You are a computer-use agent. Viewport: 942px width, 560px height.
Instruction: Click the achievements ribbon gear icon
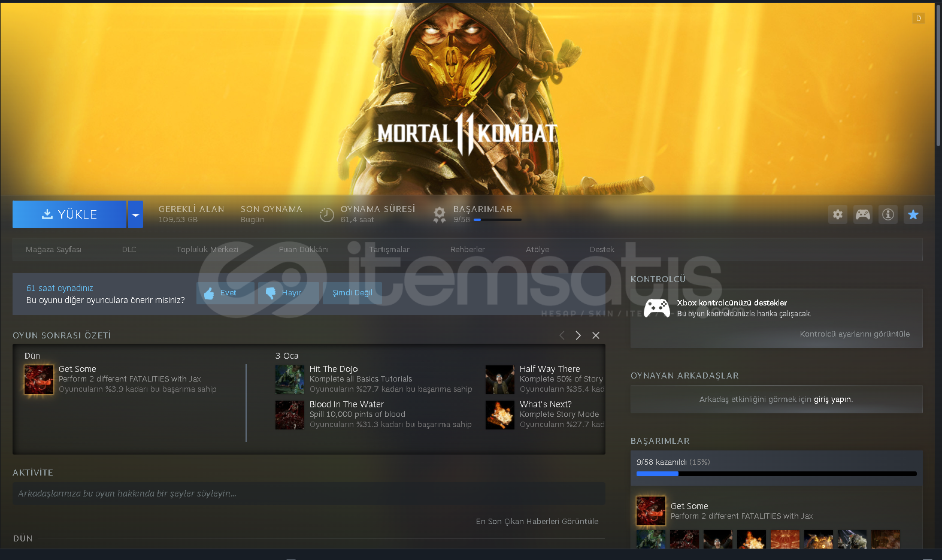(440, 214)
